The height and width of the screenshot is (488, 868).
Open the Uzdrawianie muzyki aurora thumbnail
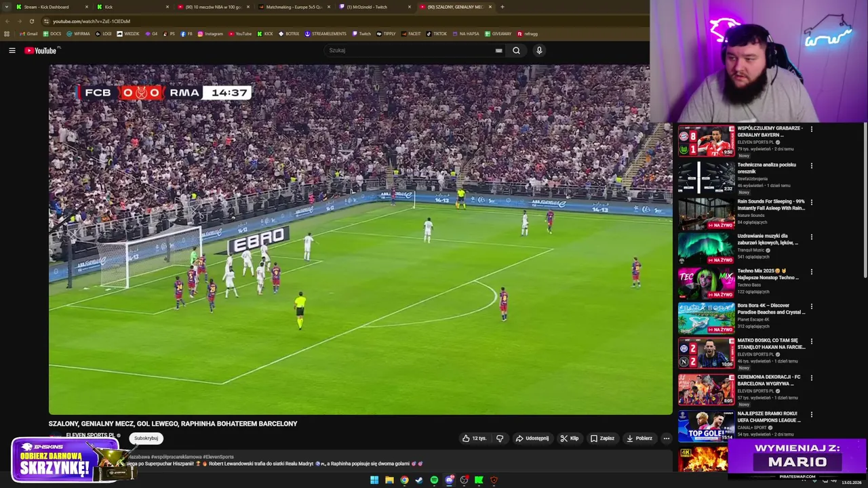(706, 249)
